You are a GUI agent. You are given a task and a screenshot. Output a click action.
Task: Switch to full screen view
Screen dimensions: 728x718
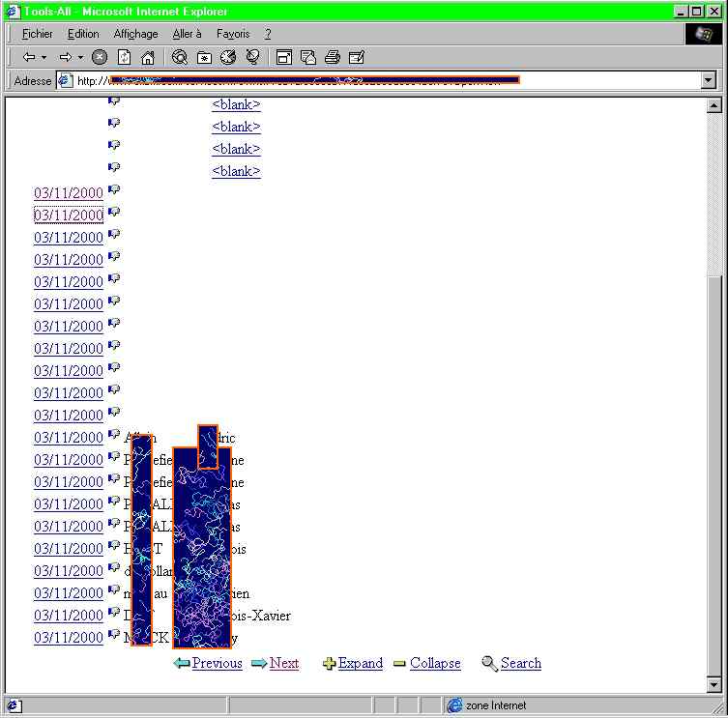pyautogui.click(x=284, y=58)
